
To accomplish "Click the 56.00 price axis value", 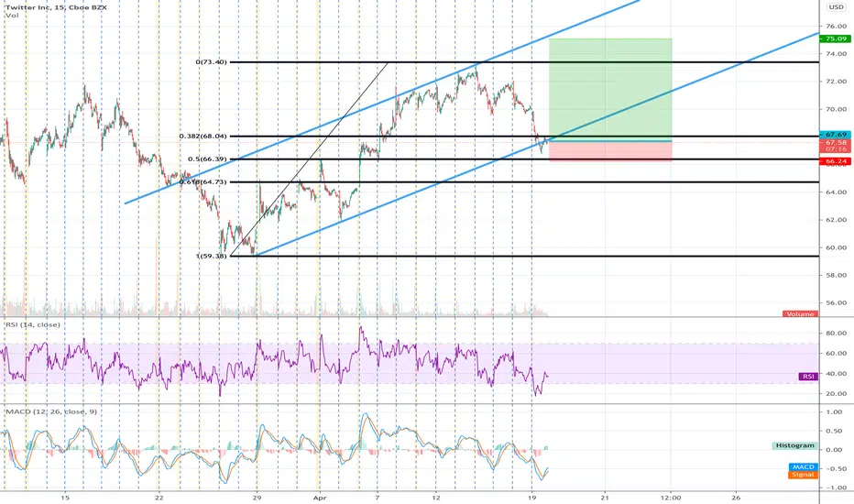I will click(836, 303).
